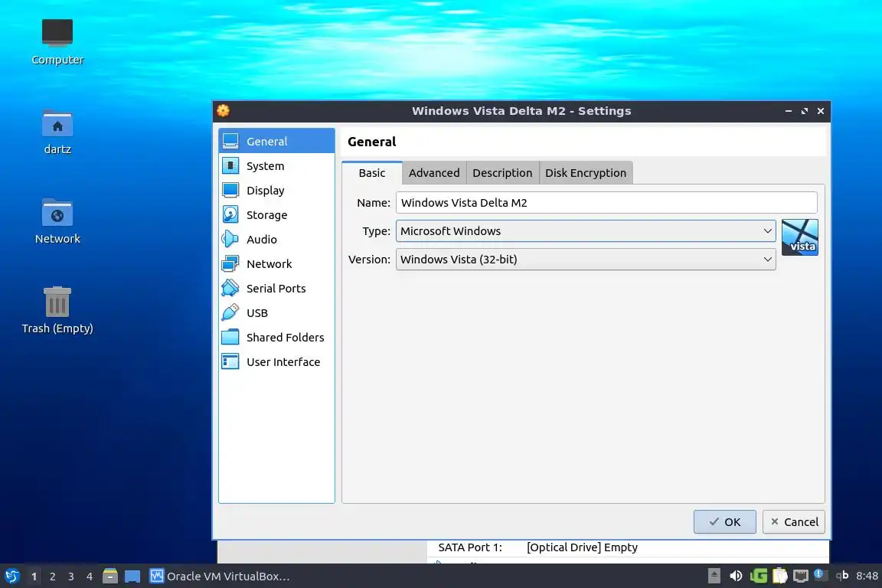Image resolution: width=882 pixels, height=588 pixels.
Task: Click the Name field Windows Vista Delta M2
Action: 606,203
